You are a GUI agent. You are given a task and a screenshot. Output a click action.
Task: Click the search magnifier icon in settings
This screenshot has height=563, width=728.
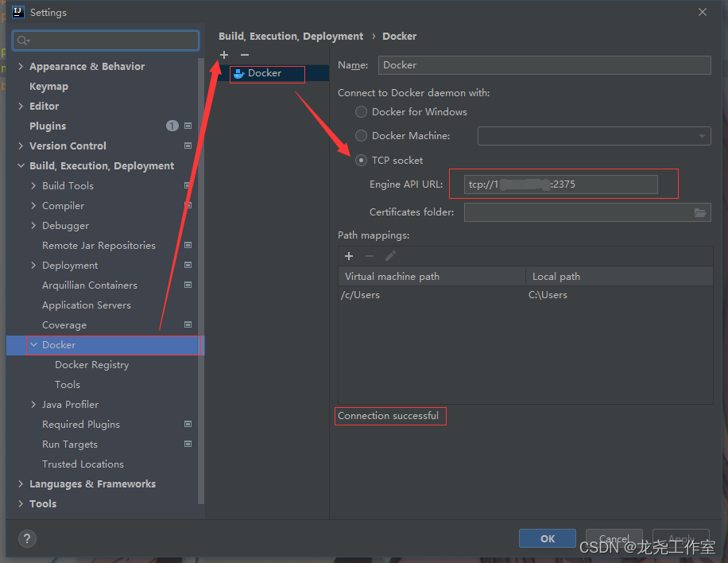point(23,41)
